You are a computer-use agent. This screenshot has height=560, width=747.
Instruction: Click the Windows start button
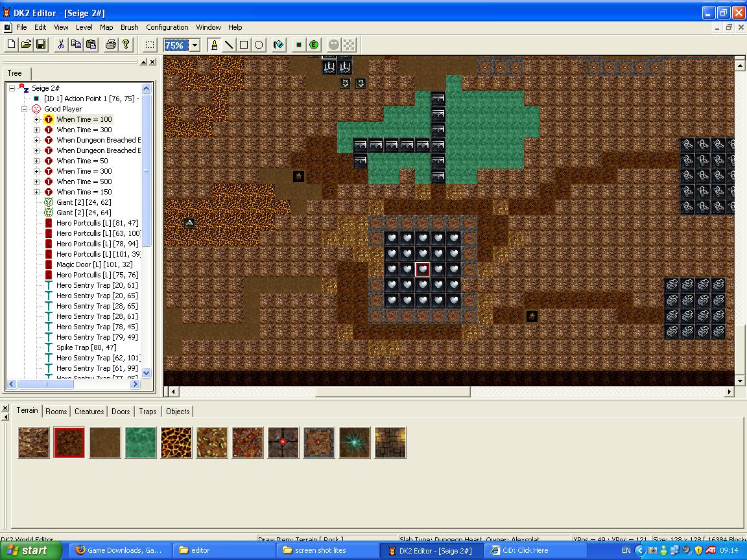(31, 550)
